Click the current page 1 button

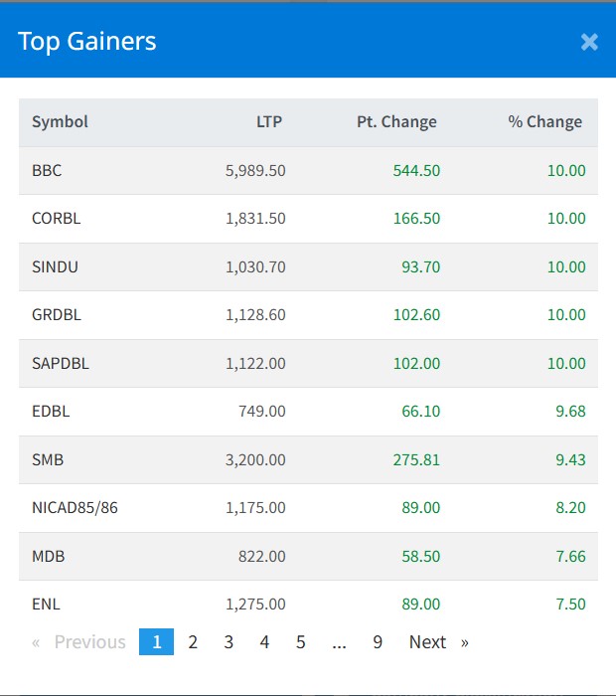(x=156, y=642)
